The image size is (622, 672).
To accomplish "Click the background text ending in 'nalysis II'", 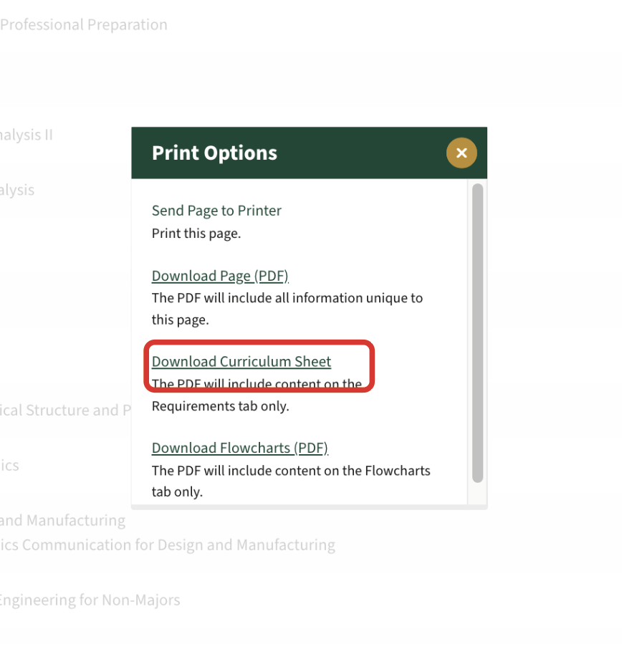I will click(26, 135).
